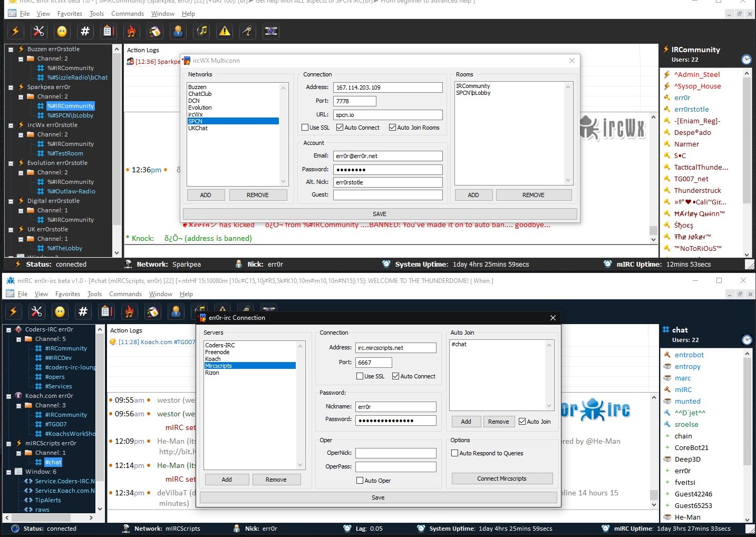Click camera screenshot icon in top toolbar
This screenshot has width=756, height=537.
271,32
